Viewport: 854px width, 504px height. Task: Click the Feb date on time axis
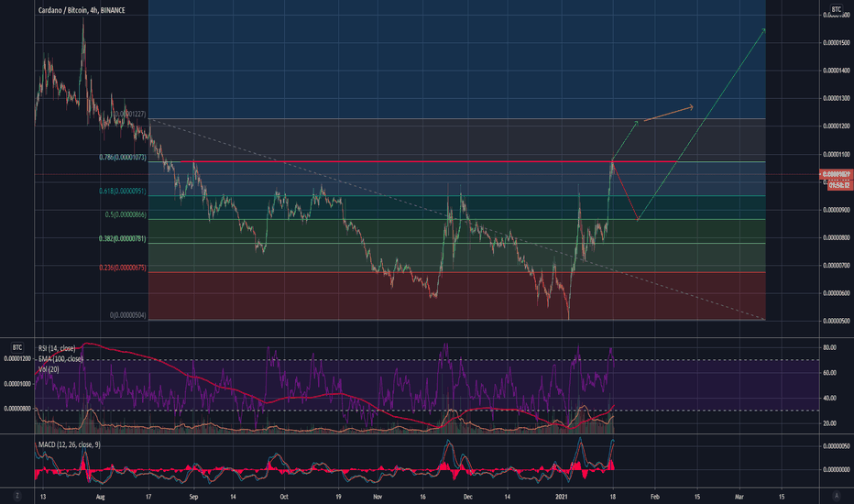(655, 497)
